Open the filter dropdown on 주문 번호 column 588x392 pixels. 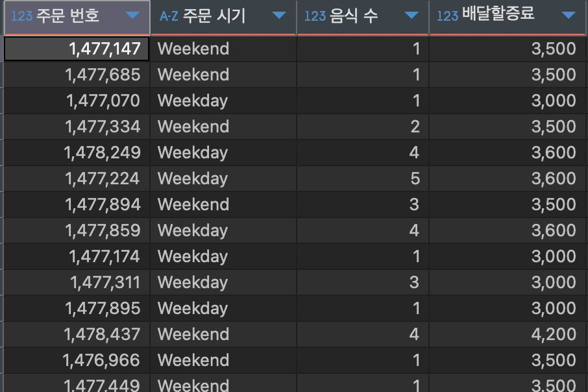pos(133,16)
